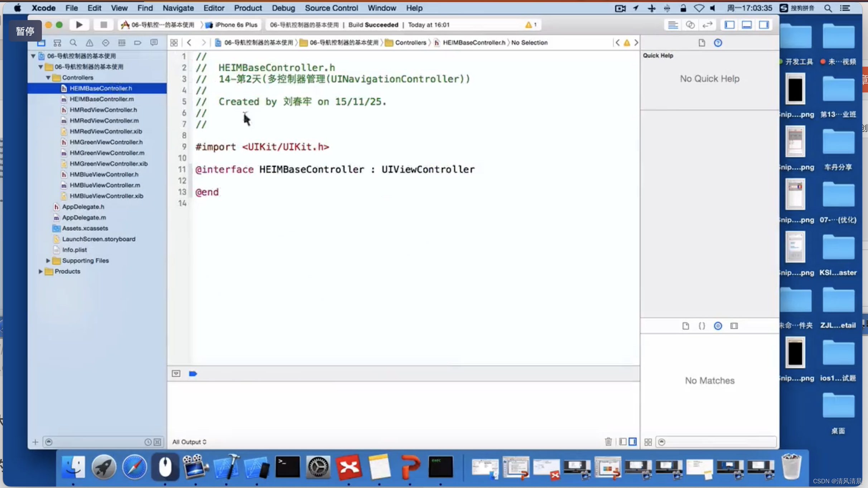Toggle the navigator panel visibility button
This screenshot has width=868, height=488.
pyautogui.click(x=730, y=24)
